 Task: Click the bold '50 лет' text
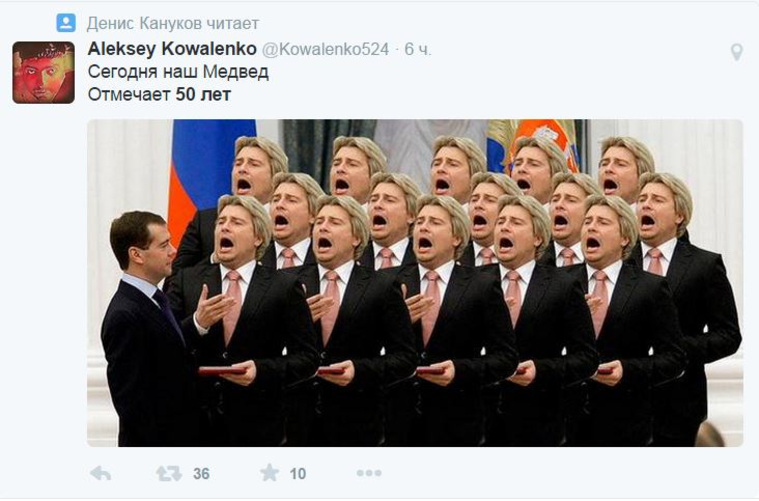[x=203, y=94]
